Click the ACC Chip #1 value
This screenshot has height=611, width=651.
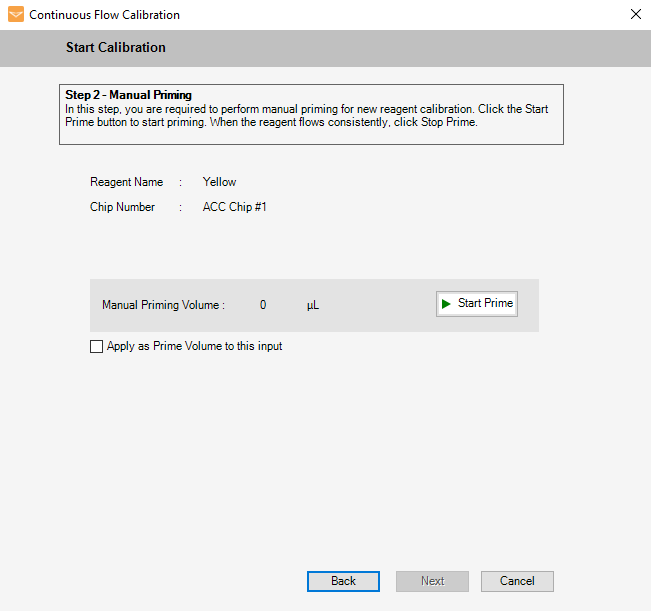click(234, 207)
